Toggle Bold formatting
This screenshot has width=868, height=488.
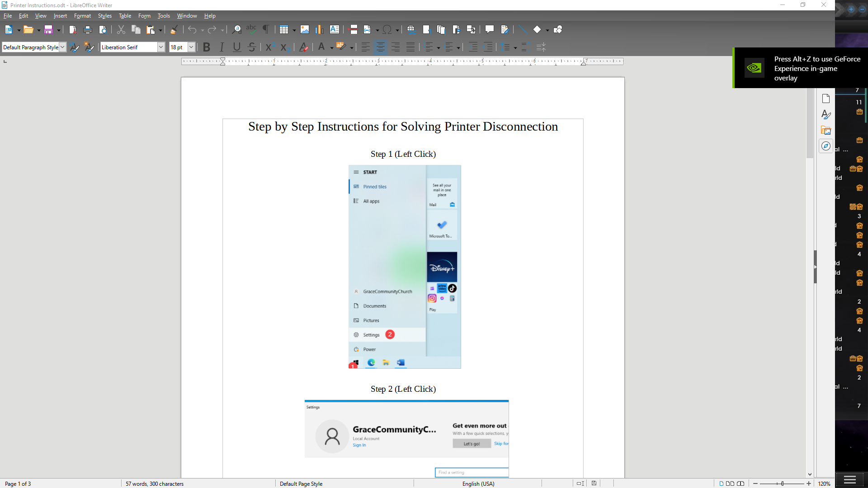tap(207, 47)
